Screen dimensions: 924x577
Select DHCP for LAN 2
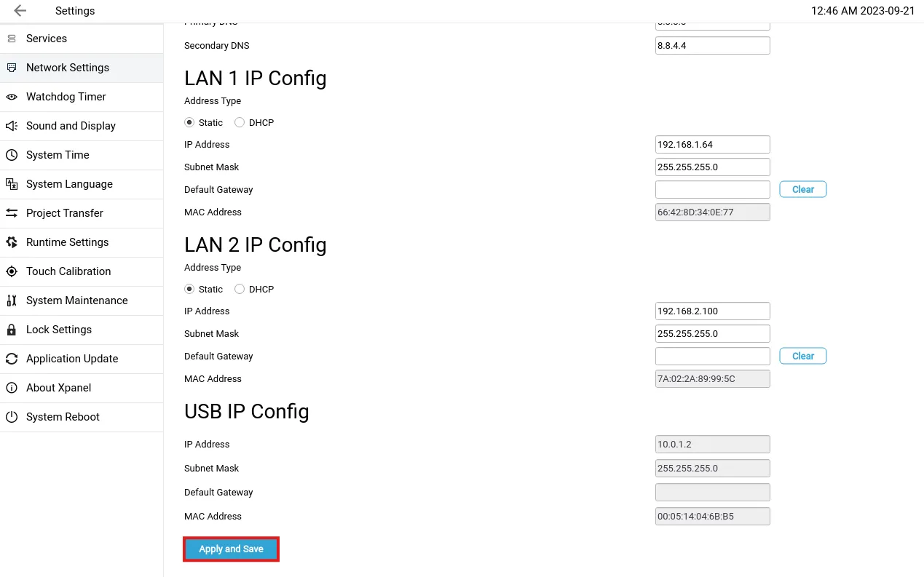pyautogui.click(x=240, y=289)
